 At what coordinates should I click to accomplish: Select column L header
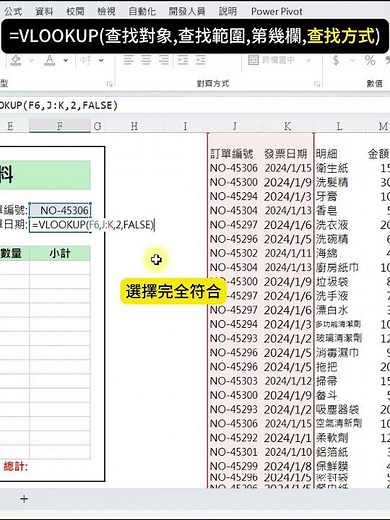(339, 126)
